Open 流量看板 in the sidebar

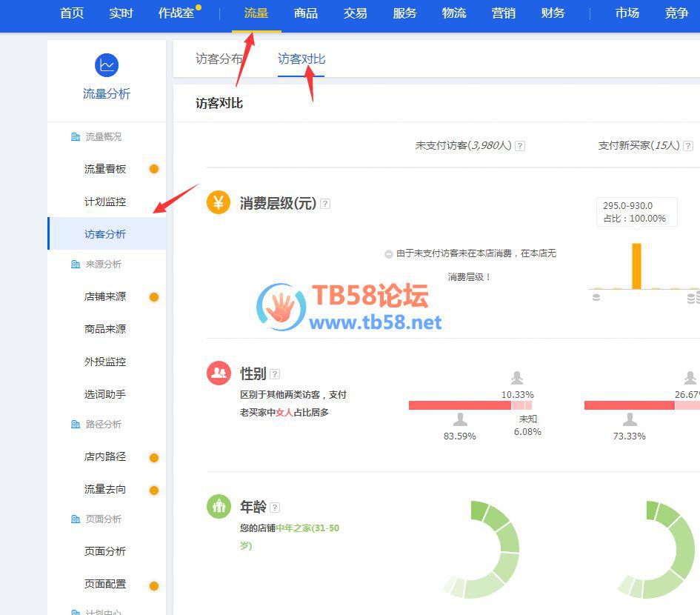coord(105,169)
